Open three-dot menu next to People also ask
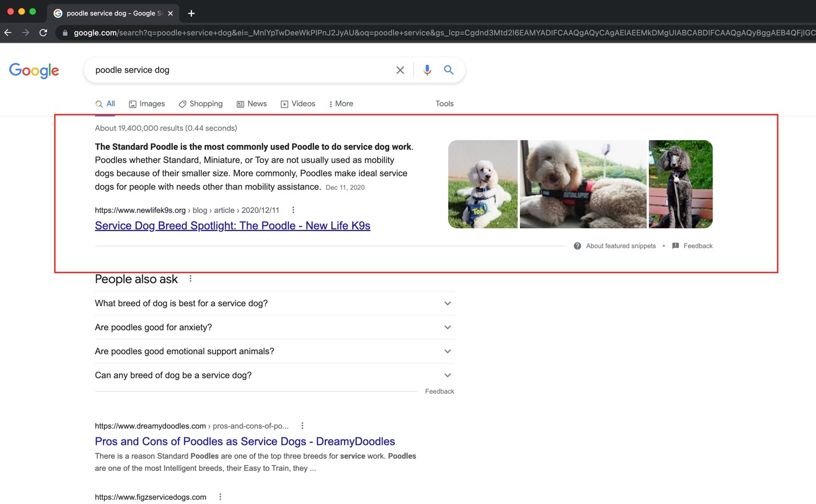Image resolution: width=816 pixels, height=504 pixels. coord(190,279)
